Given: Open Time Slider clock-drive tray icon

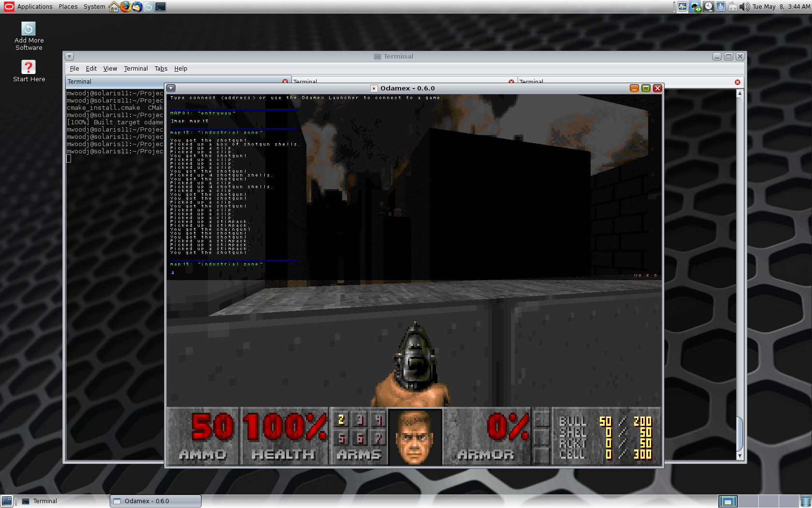Looking at the screenshot, I should (708, 6).
